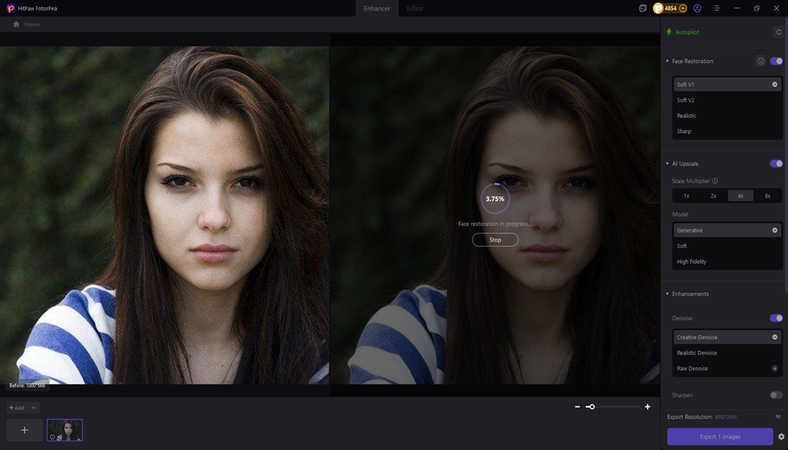788x450 pixels.
Task: Click the +Add button
Action: (17, 408)
